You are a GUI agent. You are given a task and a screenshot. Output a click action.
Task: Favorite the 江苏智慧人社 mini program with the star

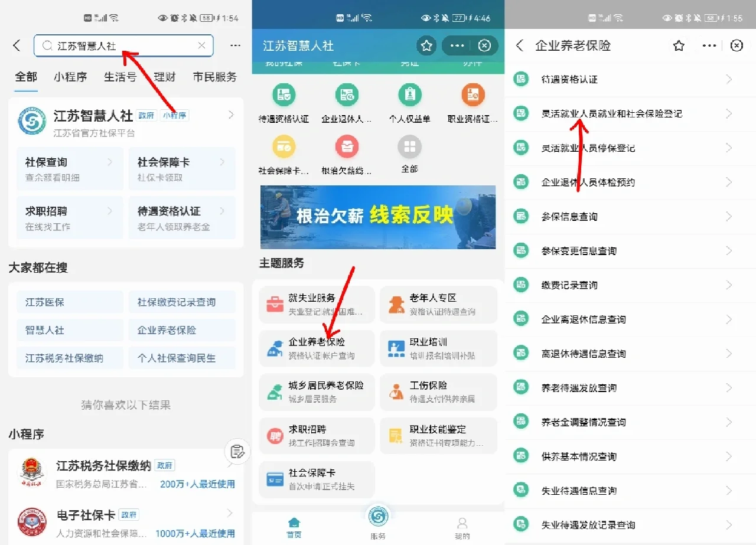tap(426, 45)
